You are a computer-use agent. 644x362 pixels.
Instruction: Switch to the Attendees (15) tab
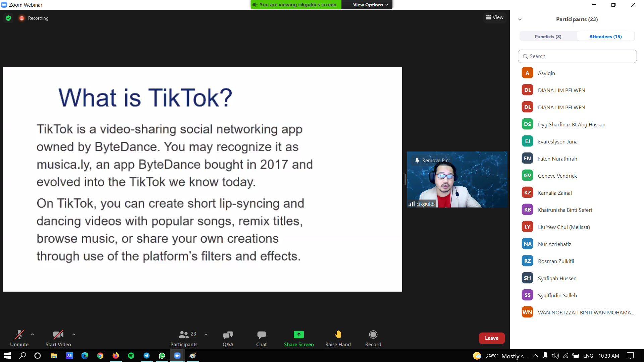click(605, 37)
